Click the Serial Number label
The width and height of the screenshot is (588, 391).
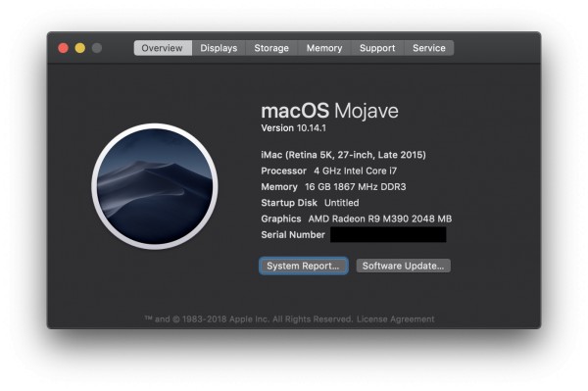point(293,234)
